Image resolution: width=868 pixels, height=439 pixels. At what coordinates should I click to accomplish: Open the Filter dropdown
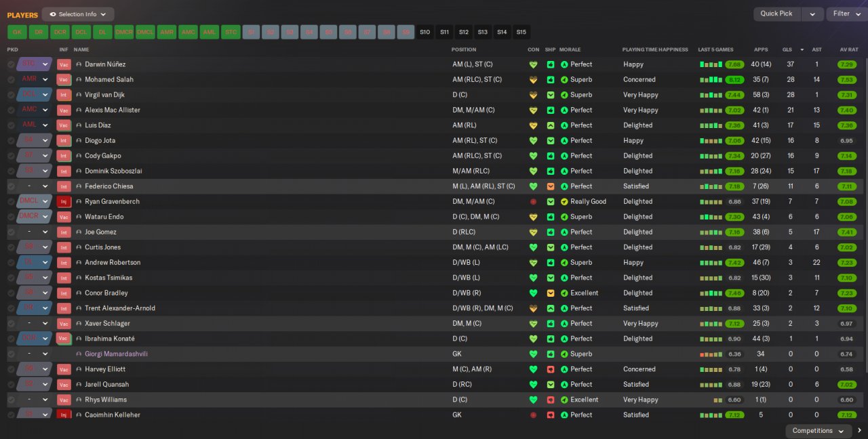(x=846, y=14)
